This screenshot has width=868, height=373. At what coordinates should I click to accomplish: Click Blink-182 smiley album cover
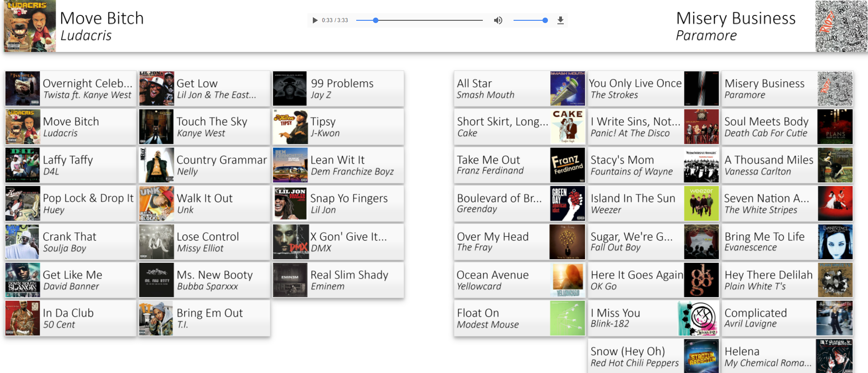pos(698,318)
